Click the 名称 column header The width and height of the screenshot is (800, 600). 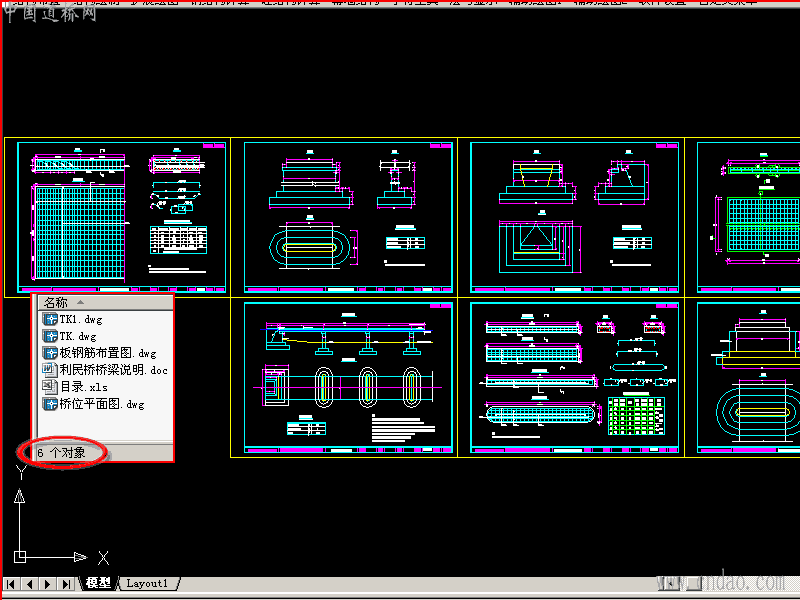[106, 303]
